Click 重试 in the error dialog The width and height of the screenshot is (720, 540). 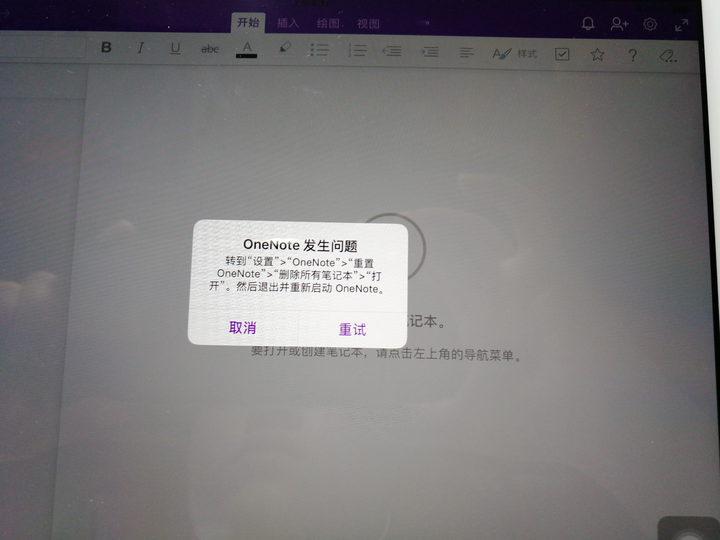coord(352,329)
